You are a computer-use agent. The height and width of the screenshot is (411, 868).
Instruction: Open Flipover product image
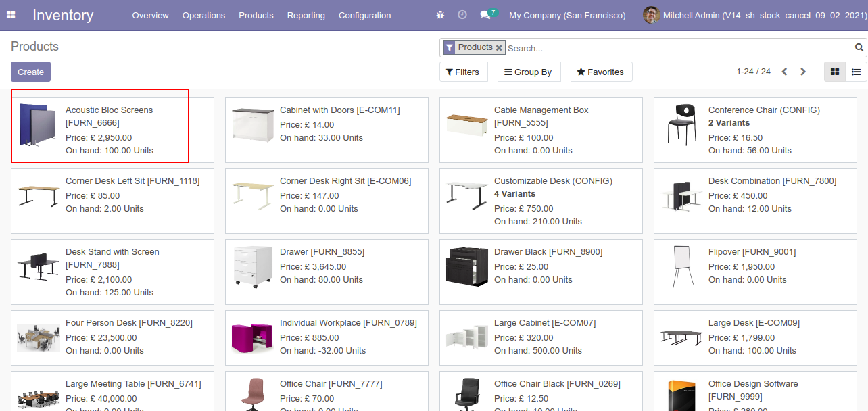(681, 266)
